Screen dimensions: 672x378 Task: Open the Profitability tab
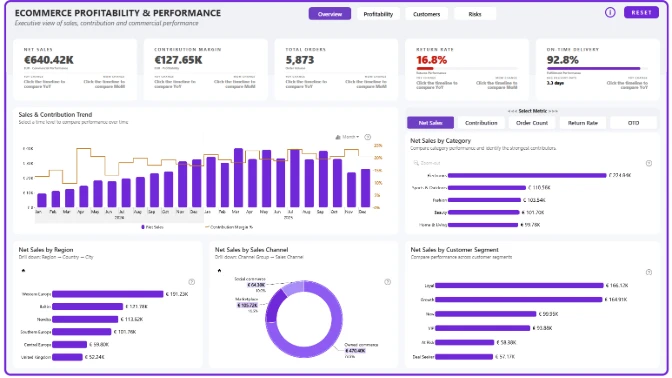378,14
